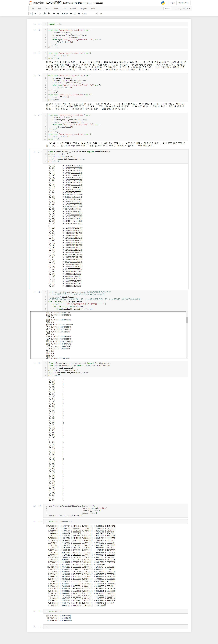The height and width of the screenshot is (644, 218).
Task: Restart kernel and rerun all cells
Action: 79,14
